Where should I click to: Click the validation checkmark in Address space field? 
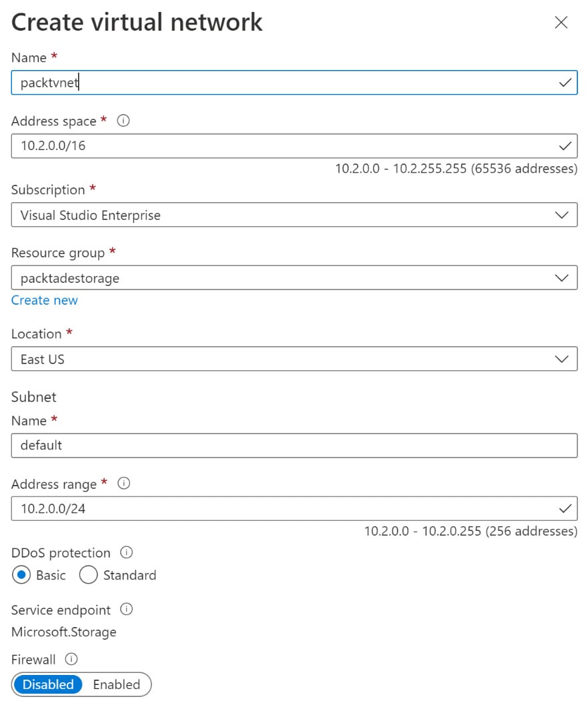565,145
